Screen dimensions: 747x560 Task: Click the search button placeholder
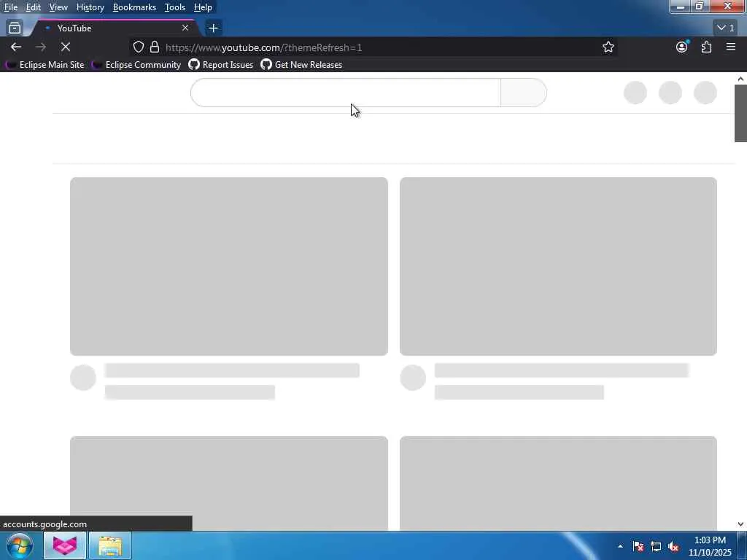(524, 93)
